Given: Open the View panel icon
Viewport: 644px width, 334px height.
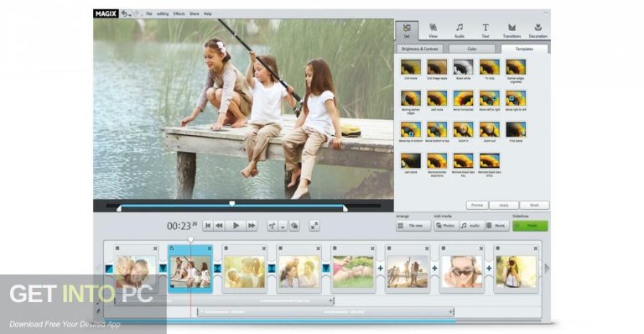Looking at the screenshot, I should (433, 28).
